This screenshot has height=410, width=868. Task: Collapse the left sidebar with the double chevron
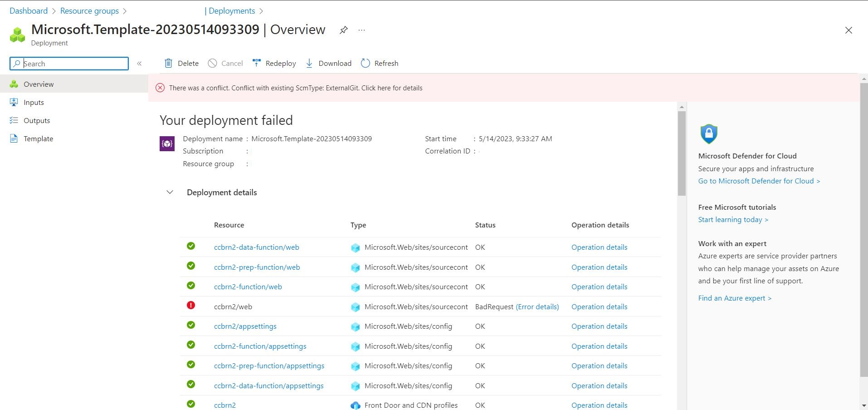point(140,64)
